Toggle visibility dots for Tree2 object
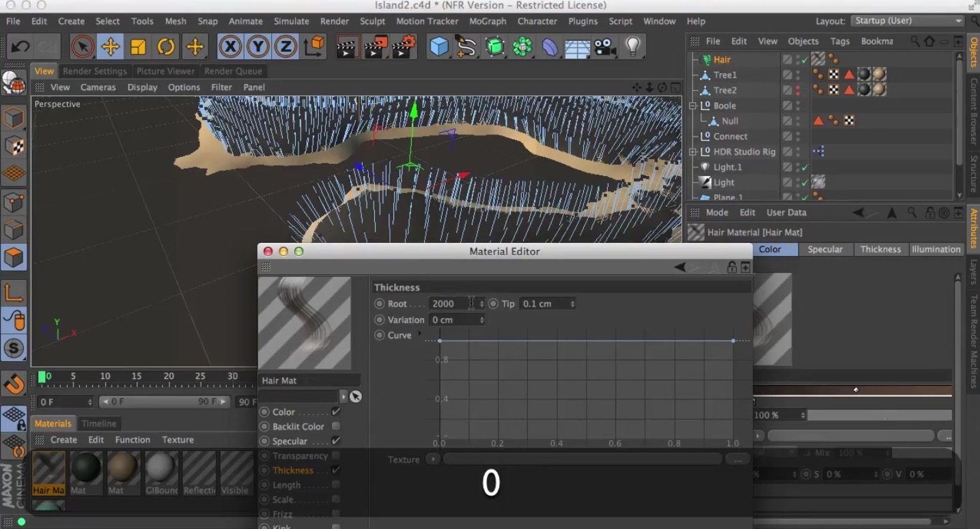This screenshot has width=980, height=529. click(798, 90)
